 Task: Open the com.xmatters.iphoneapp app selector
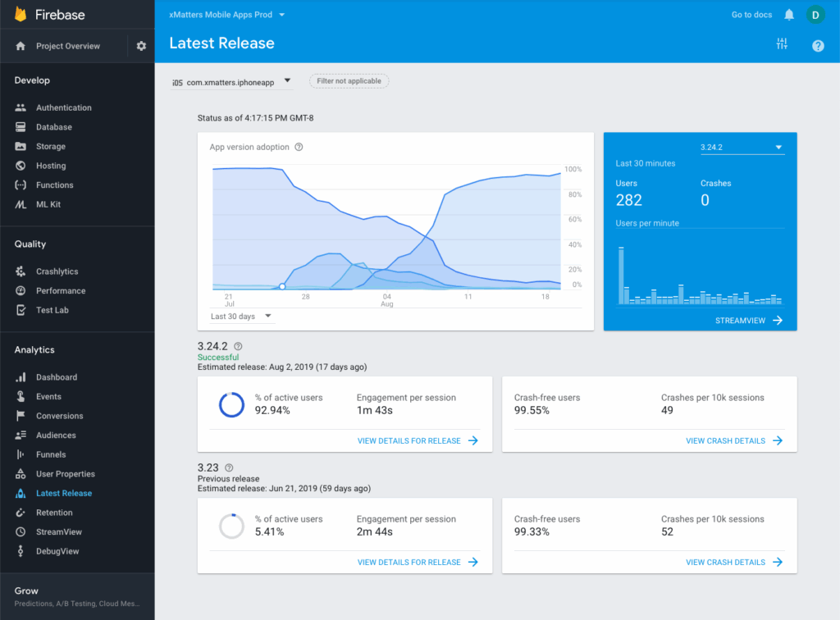tap(231, 82)
